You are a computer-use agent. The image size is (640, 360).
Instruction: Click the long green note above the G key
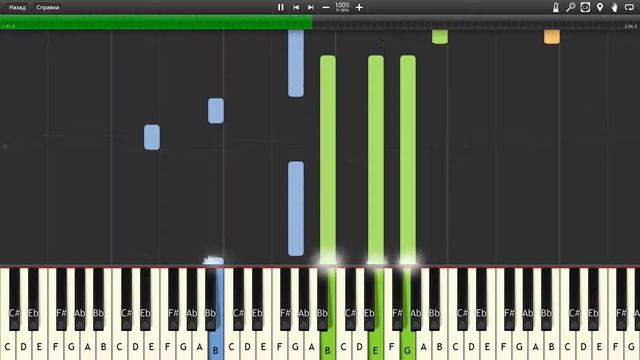coord(408,160)
